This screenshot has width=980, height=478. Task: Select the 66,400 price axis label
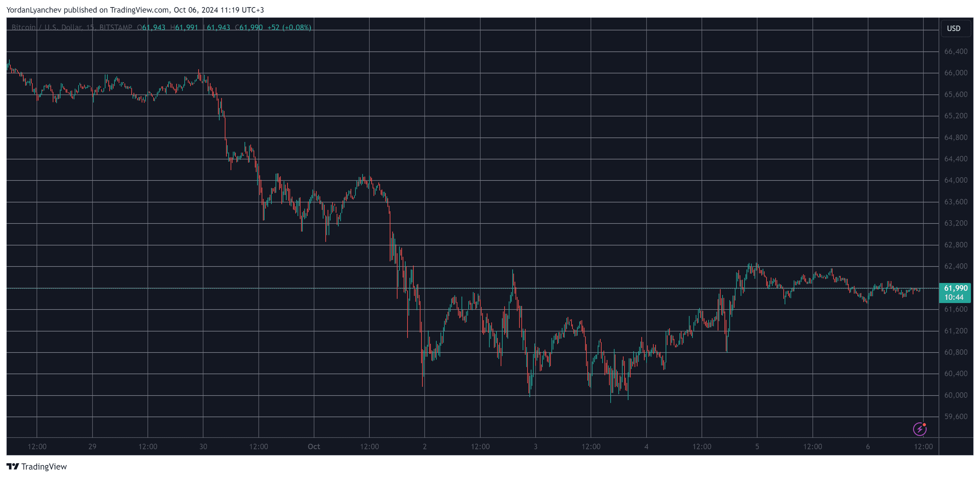click(x=956, y=51)
